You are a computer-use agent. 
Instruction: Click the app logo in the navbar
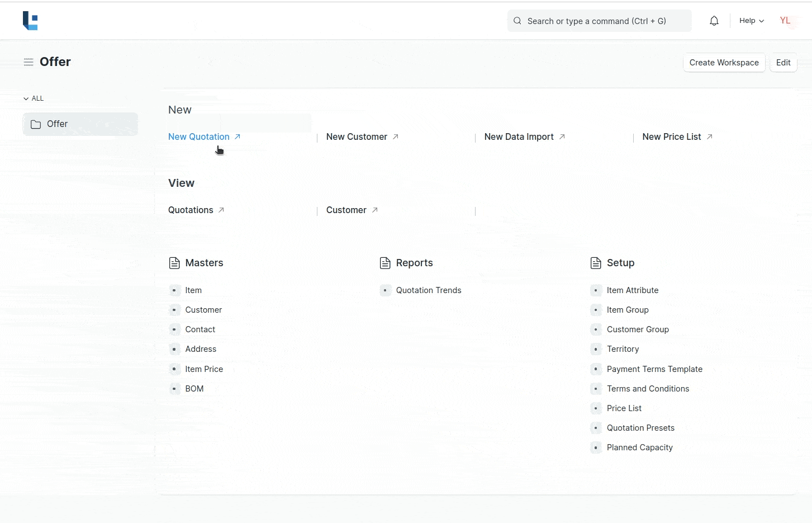pos(30,21)
